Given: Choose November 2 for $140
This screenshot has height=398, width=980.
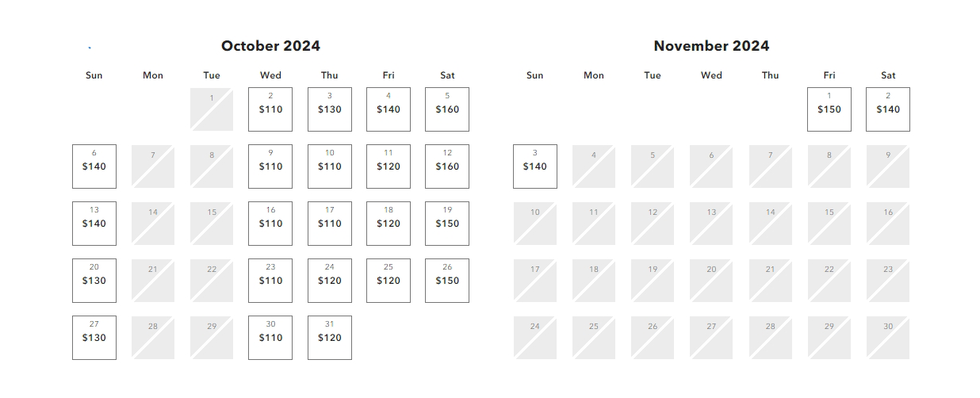Looking at the screenshot, I should [888, 109].
